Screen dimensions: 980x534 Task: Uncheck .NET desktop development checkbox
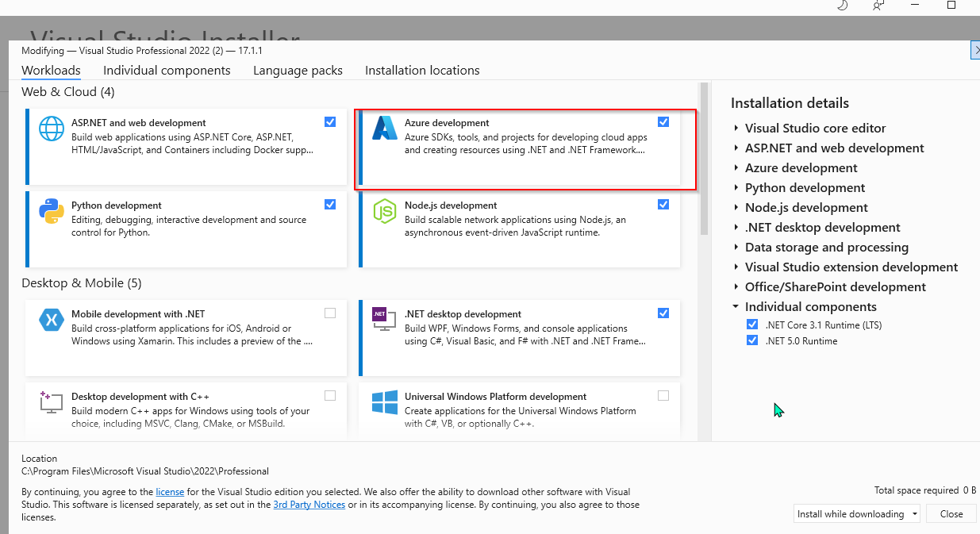click(x=663, y=313)
